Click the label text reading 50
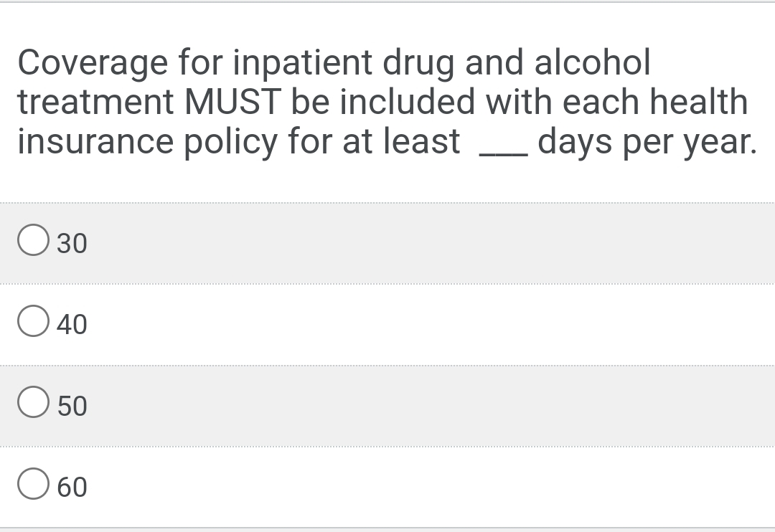This screenshot has width=775, height=532. click(72, 406)
